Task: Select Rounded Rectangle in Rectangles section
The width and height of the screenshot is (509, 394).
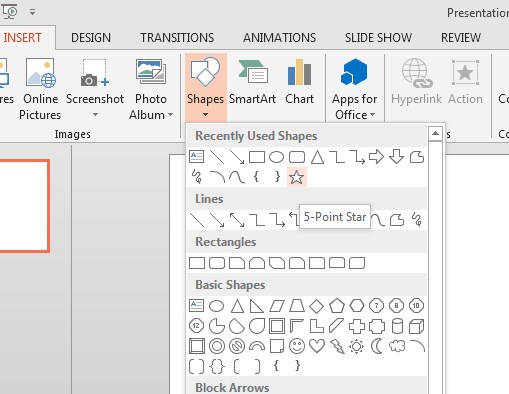Action: tap(217, 263)
